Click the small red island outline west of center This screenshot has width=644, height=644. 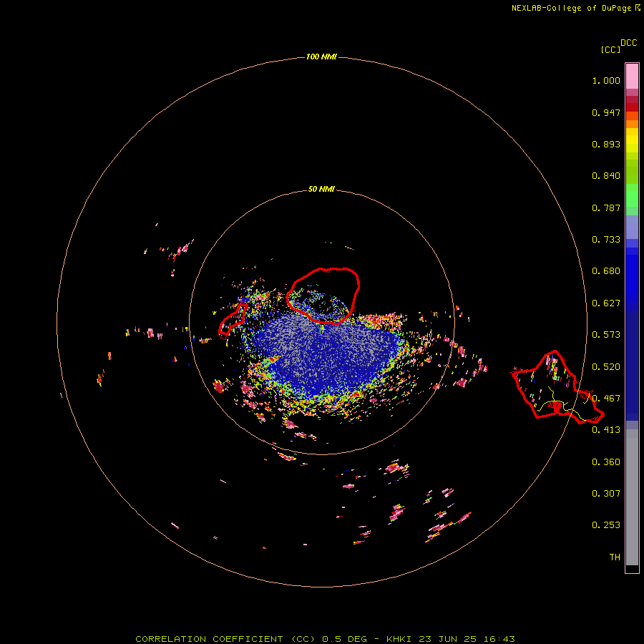point(233,320)
